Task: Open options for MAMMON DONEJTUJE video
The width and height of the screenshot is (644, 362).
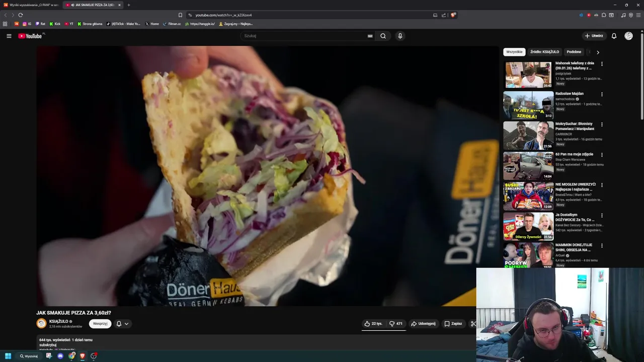Action: pos(602,245)
